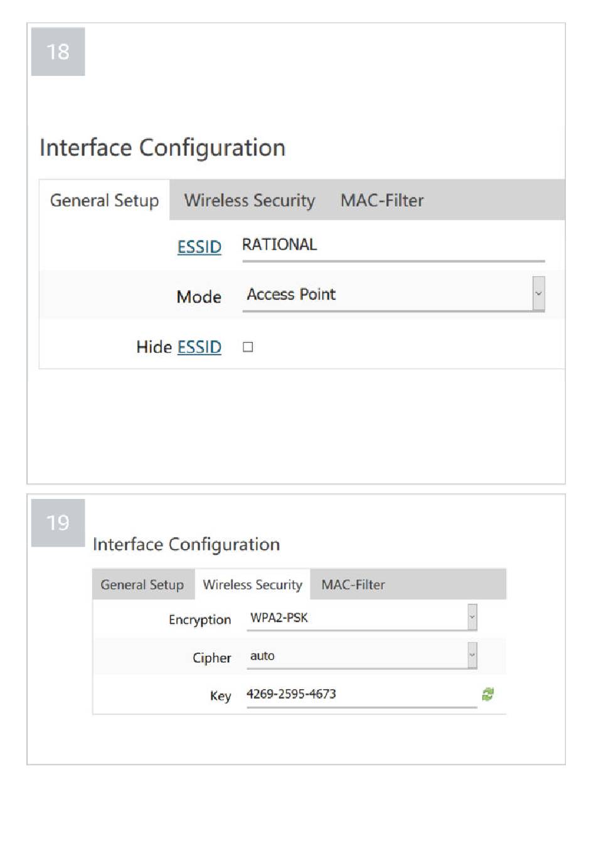Click the green key refresh icon
This screenshot has width=596, height=868.
[487, 694]
